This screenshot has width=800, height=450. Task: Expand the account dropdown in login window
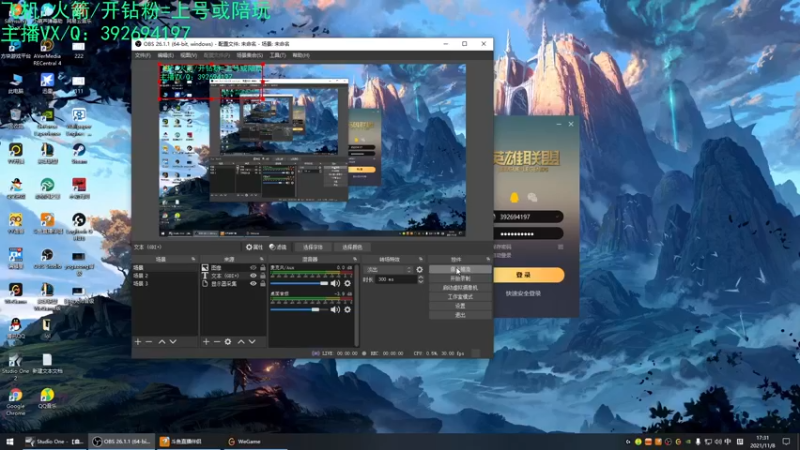pyautogui.click(x=558, y=217)
